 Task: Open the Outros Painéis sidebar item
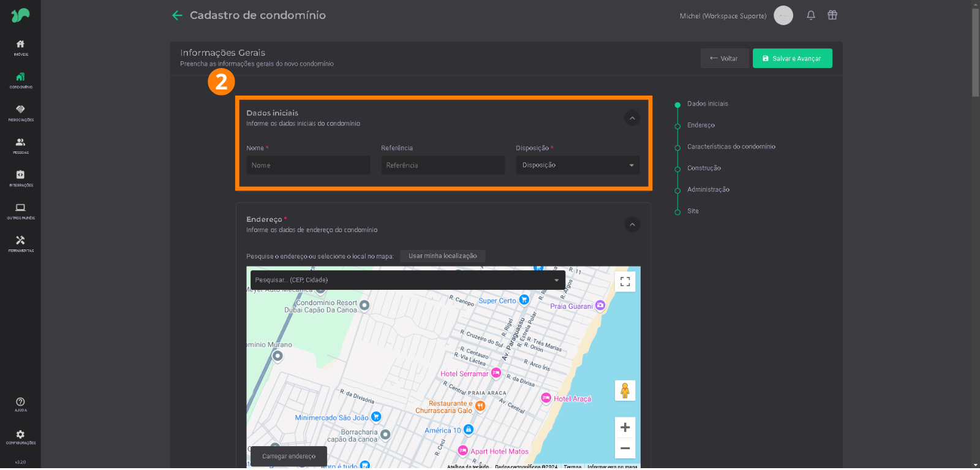click(x=20, y=211)
